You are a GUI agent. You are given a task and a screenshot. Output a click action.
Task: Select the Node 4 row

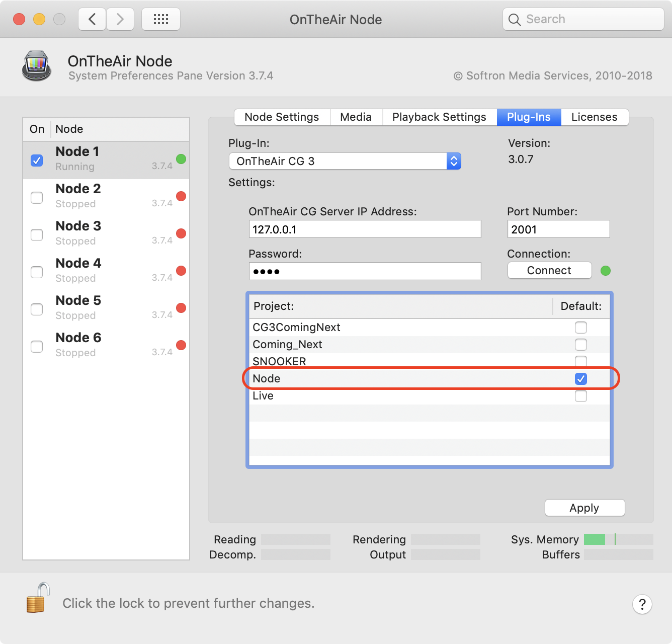click(106, 272)
